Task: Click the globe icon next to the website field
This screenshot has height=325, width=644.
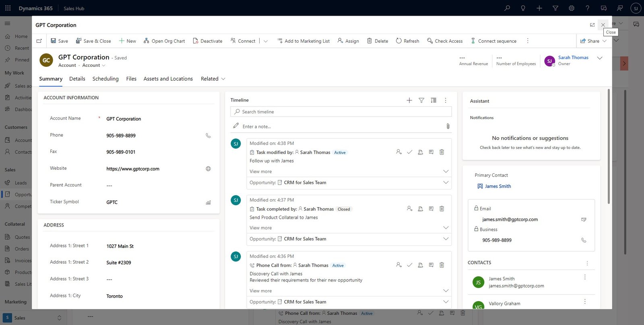Action: coord(208,169)
